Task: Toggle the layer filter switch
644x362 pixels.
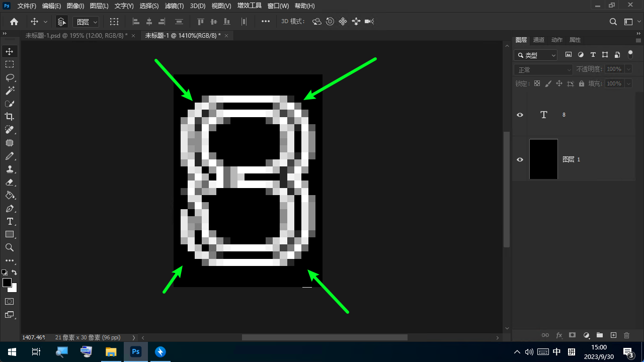Action: point(630,55)
